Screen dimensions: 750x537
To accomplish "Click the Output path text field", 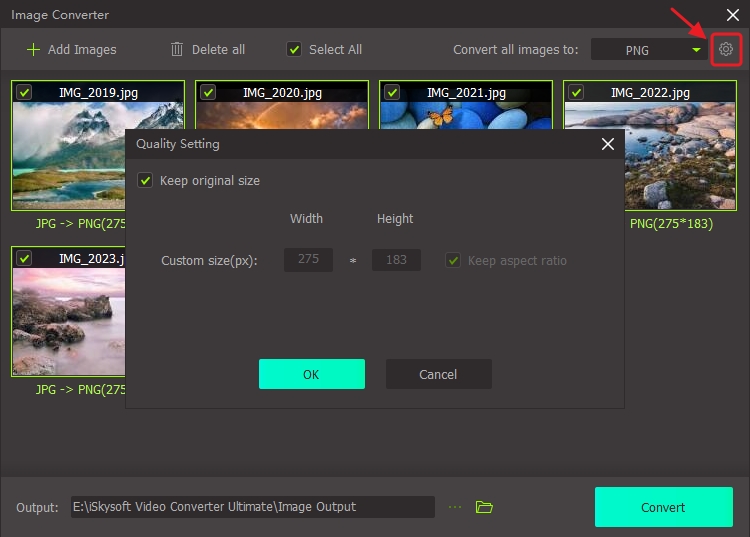I will click(251, 507).
